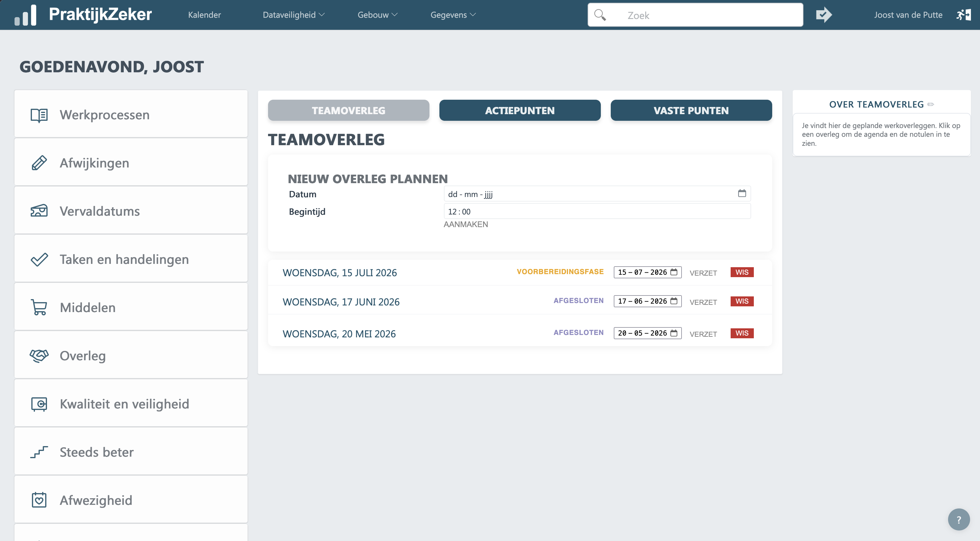This screenshot has width=980, height=541.
Task: Expand the Gebouw dropdown menu
Action: (377, 15)
